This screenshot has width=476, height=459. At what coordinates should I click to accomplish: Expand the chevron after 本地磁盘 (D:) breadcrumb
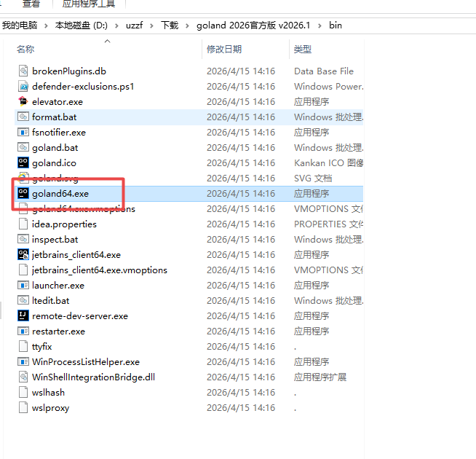[x=116, y=25]
